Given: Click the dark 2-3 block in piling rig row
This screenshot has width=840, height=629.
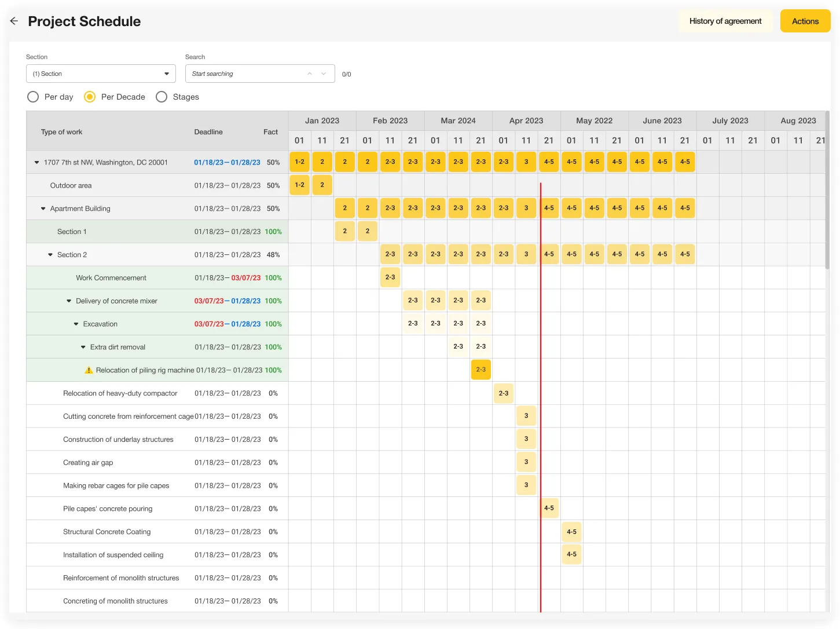Looking at the screenshot, I should 481,370.
